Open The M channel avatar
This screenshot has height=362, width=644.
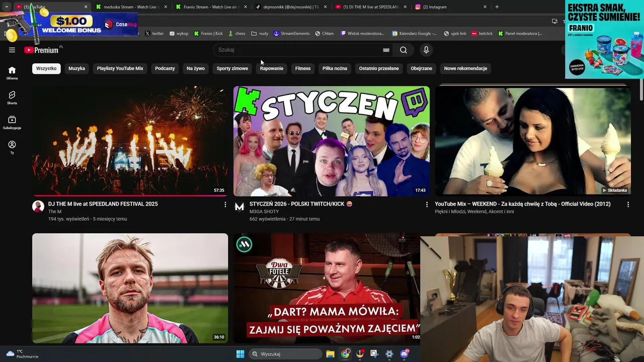(38, 206)
